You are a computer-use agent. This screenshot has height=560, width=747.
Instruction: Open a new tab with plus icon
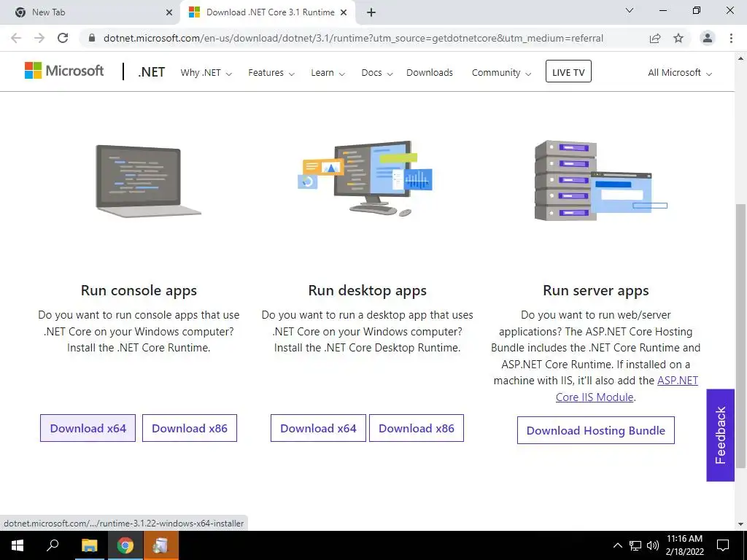[x=371, y=12]
